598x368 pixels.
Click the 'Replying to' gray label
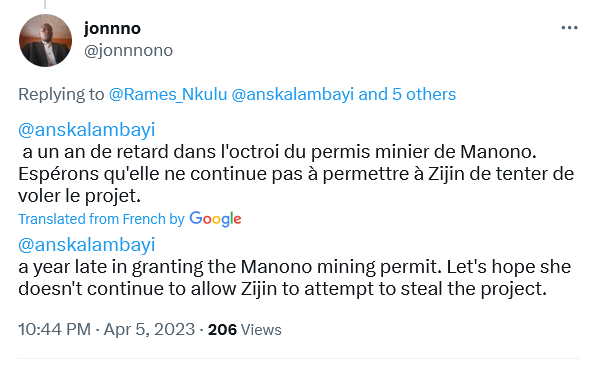tap(61, 95)
